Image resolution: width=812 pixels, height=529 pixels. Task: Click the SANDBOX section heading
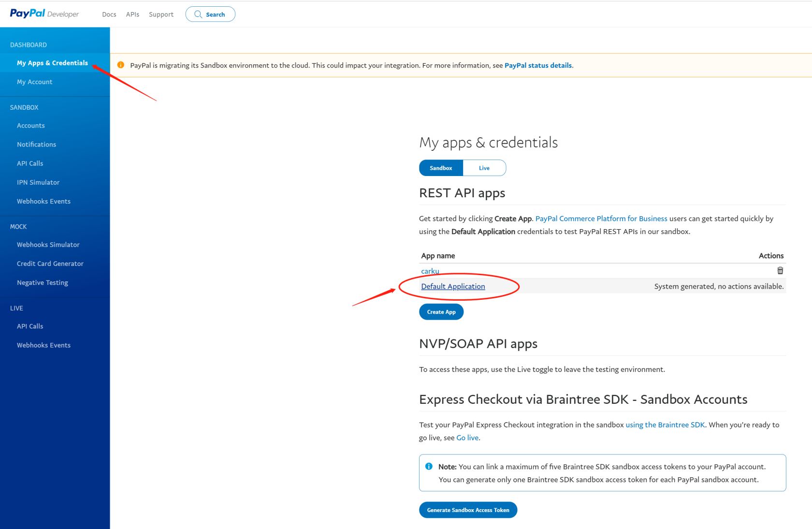(24, 107)
